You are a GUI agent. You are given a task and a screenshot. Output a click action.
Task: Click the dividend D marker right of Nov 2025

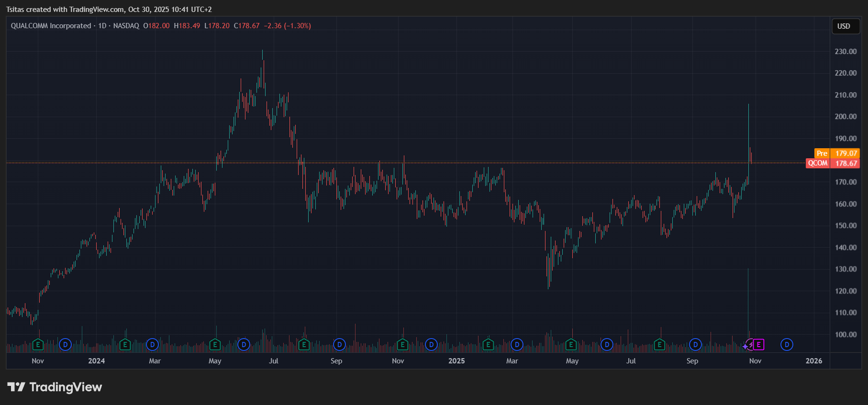[787, 344]
